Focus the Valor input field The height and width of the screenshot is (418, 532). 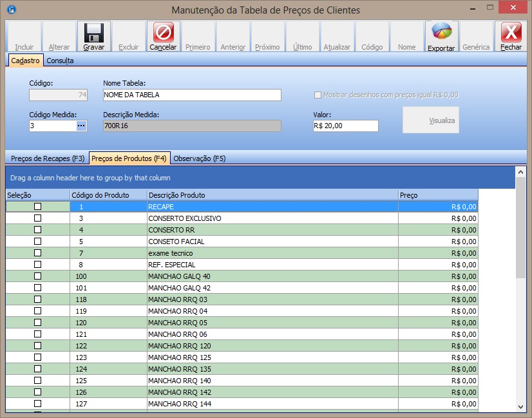[345, 126]
